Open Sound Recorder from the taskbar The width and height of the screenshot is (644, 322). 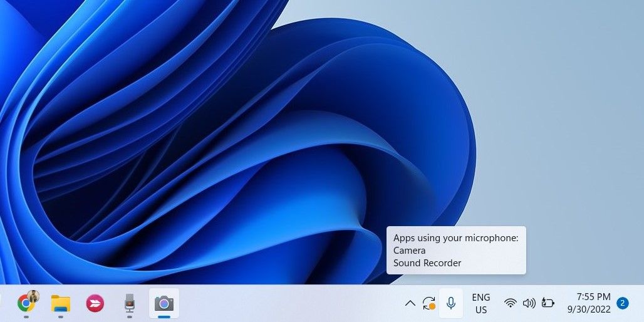pos(130,303)
